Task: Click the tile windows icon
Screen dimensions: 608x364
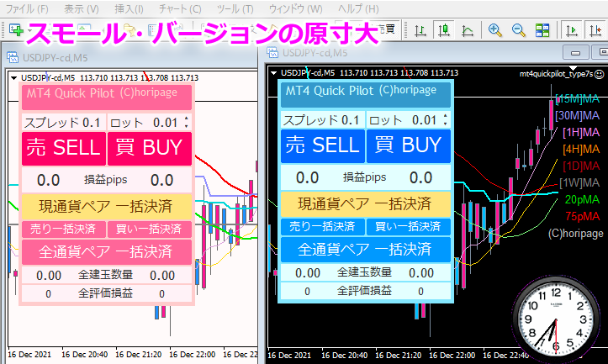Action: (542, 30)
